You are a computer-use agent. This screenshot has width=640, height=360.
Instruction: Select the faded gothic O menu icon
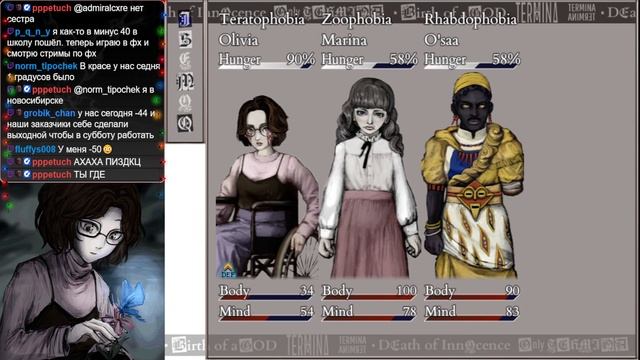[185, 102]
